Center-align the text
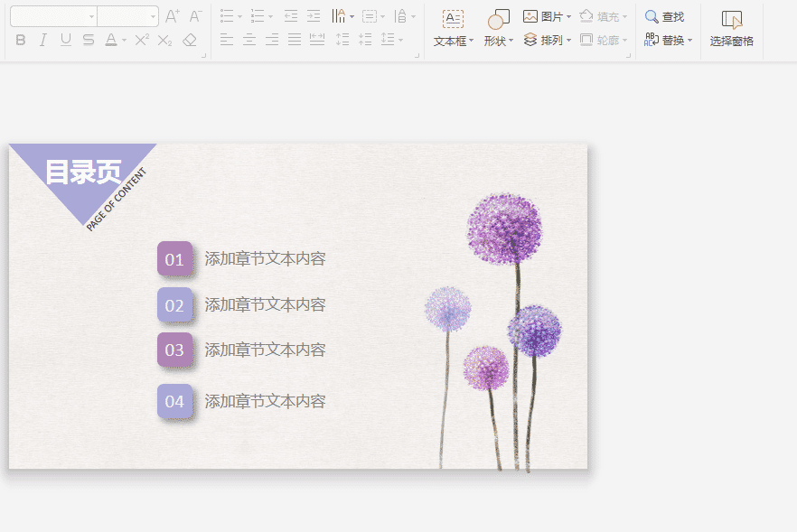Viewport: 797px width, 532px height. click(x=249, y=40)
